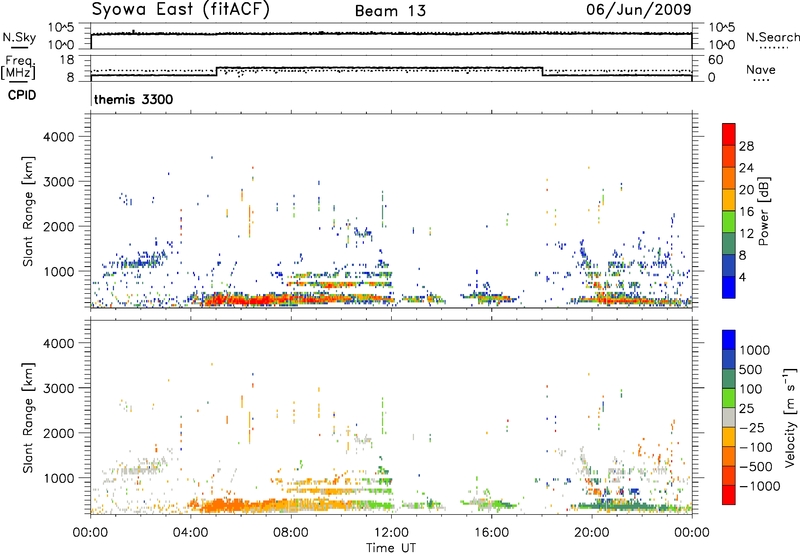Click the date '06/Jun/2009'
Image resolution: width=800 pixels, height=554 pixels.
tap(639, 9)
